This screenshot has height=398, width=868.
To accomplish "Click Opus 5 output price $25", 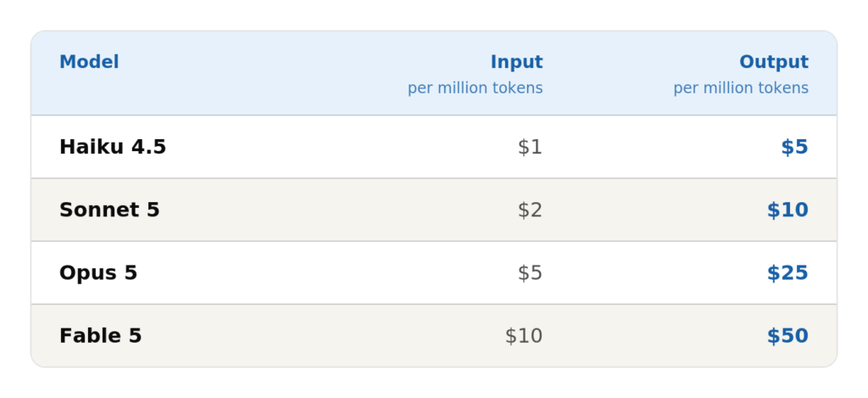I will (787, 272).
